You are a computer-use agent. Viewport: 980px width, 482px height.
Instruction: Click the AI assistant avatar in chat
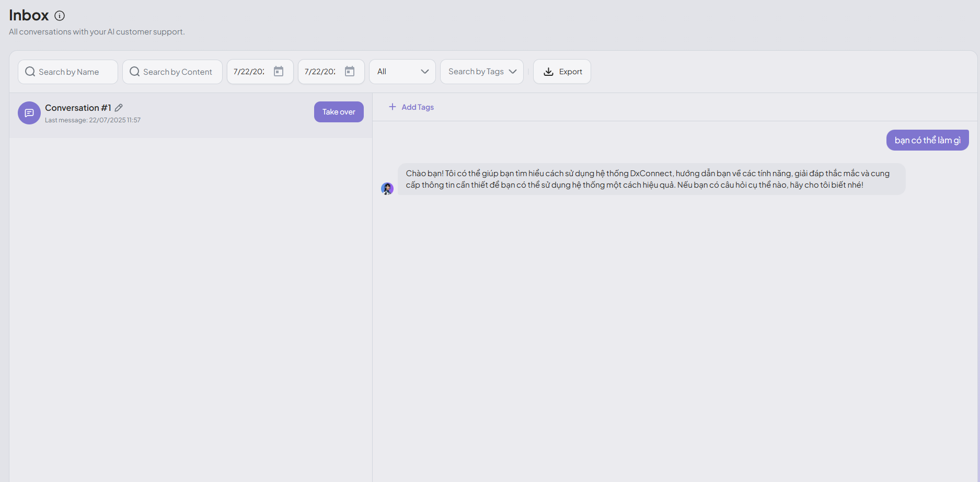[387, 189]
